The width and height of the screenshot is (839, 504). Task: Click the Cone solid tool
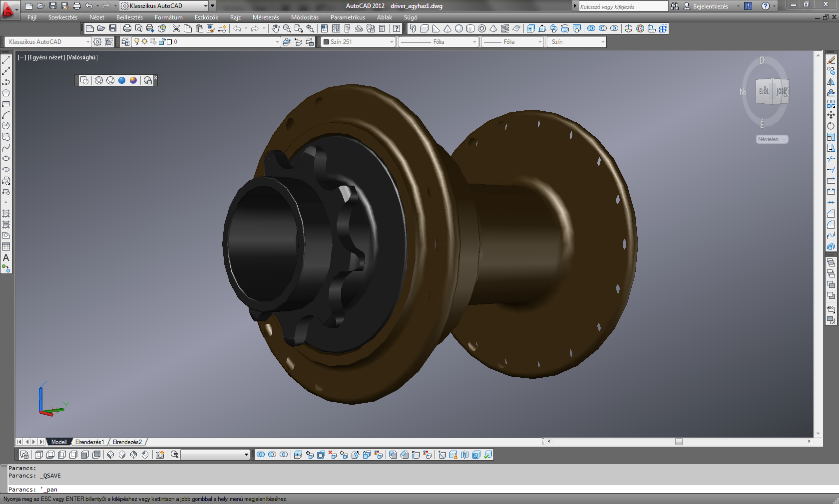pyautogui.click(x=447, y=28)
